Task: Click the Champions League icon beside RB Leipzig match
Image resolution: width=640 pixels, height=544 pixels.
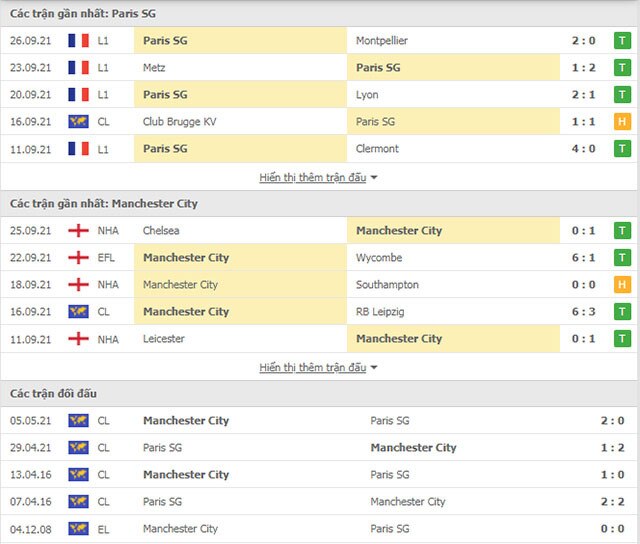Action: click(x=78, y=312)
